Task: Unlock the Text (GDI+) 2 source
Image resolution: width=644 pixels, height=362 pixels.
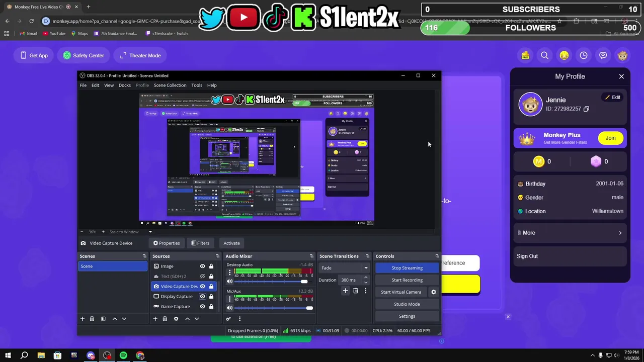Action: click(x=211, y=277)
